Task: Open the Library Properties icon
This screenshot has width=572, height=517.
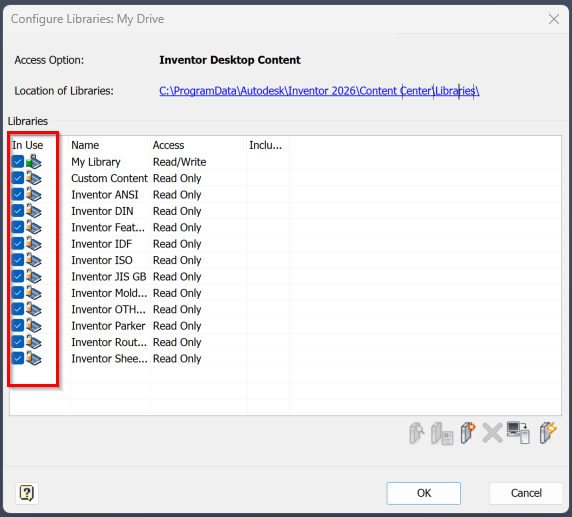Action: coord(442,433)
